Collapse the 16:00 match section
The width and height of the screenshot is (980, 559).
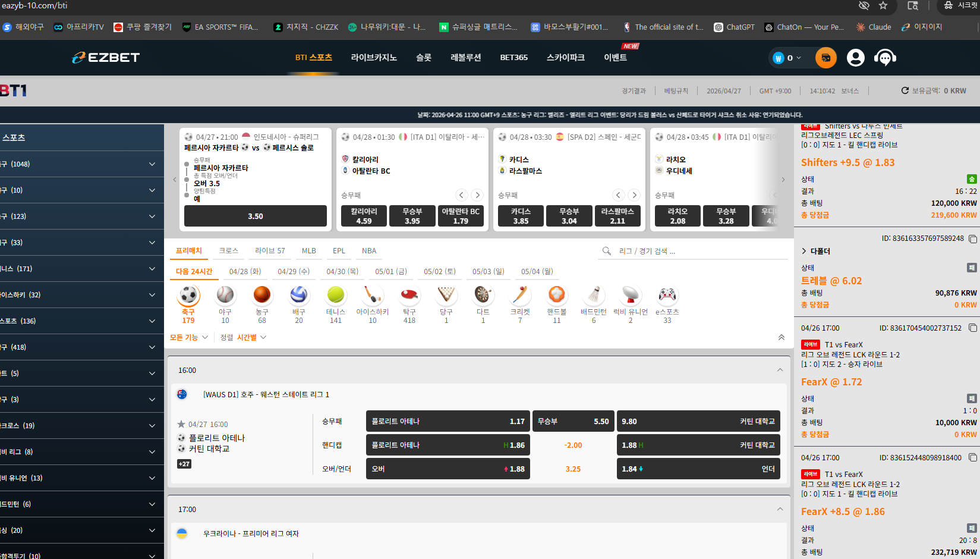780,370
